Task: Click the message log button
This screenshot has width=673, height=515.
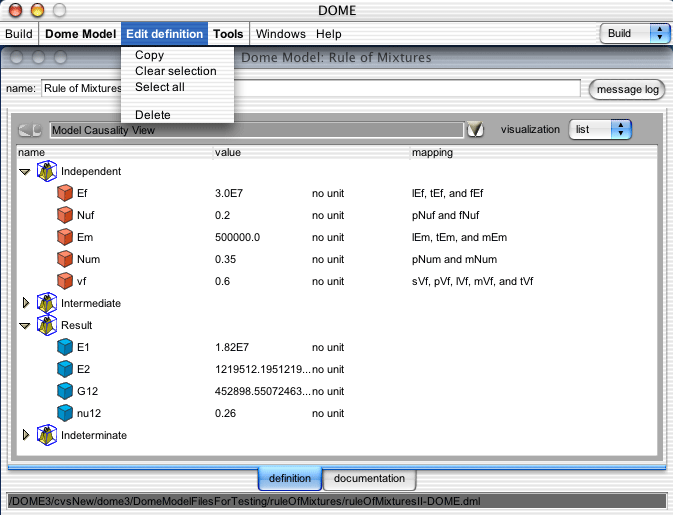Action: [627, 89]
